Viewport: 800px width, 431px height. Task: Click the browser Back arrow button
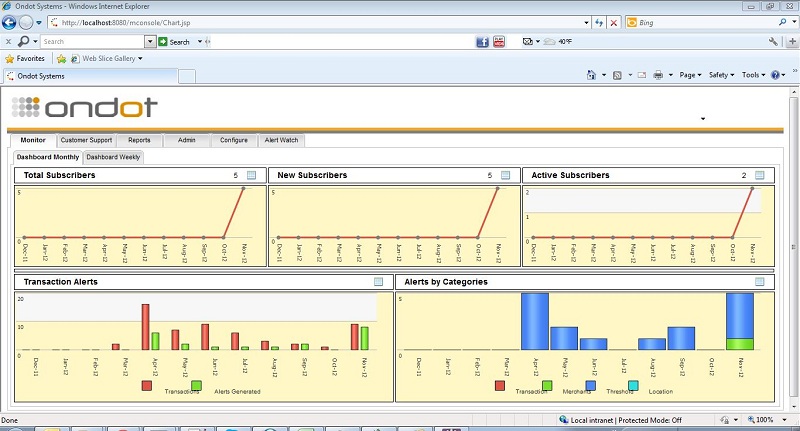[11, 22]
